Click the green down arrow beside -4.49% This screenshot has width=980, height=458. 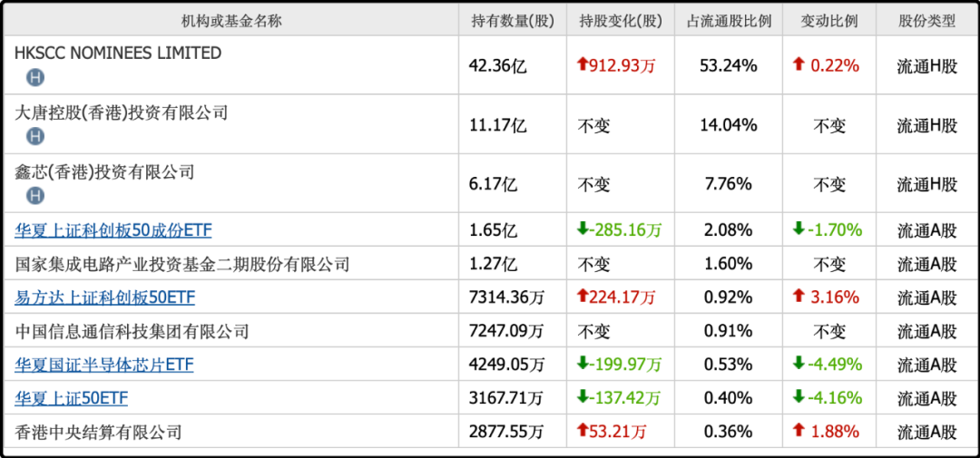coord(799,364)
